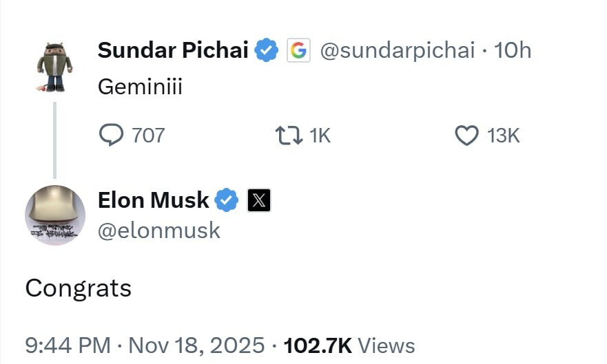Open Elon Musk's profile avatar
The image size is (607, 364).
point(55,215)
